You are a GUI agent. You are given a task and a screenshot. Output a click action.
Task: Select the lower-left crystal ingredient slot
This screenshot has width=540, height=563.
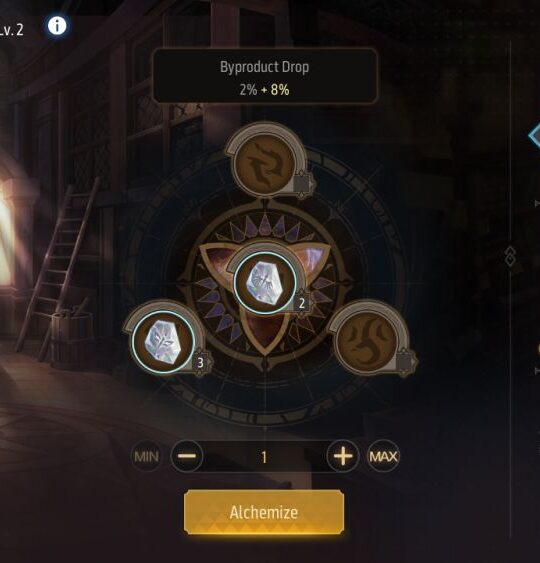[x=163, y=342]
